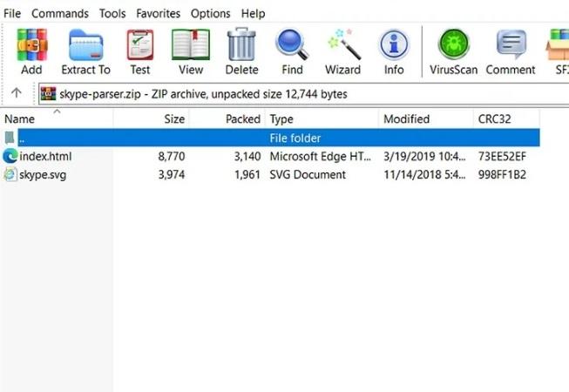Sort by the Size column header

click(152, 118)
